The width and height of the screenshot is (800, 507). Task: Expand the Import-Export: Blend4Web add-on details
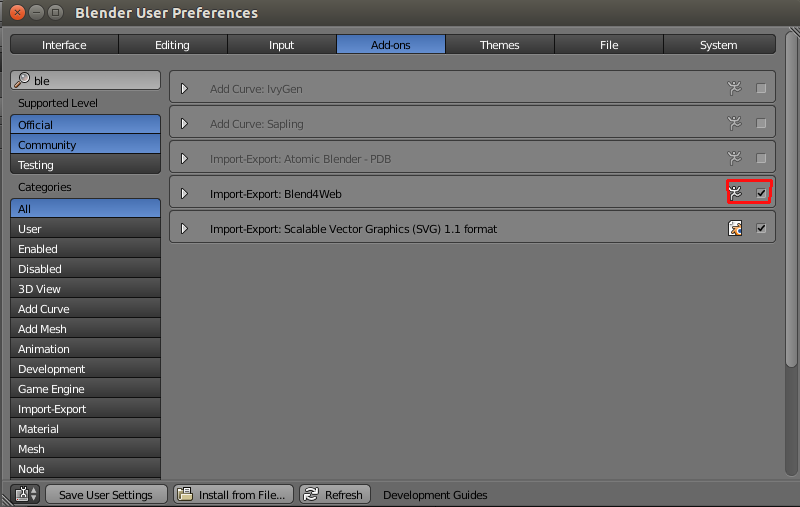[184, 194]
